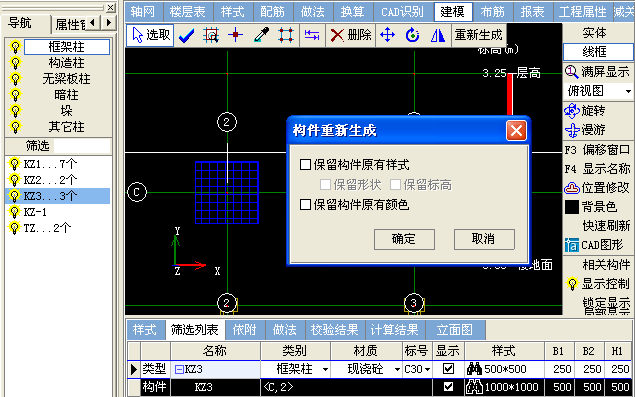Open the 现浇砼 material dropdown

pos(397,369)
